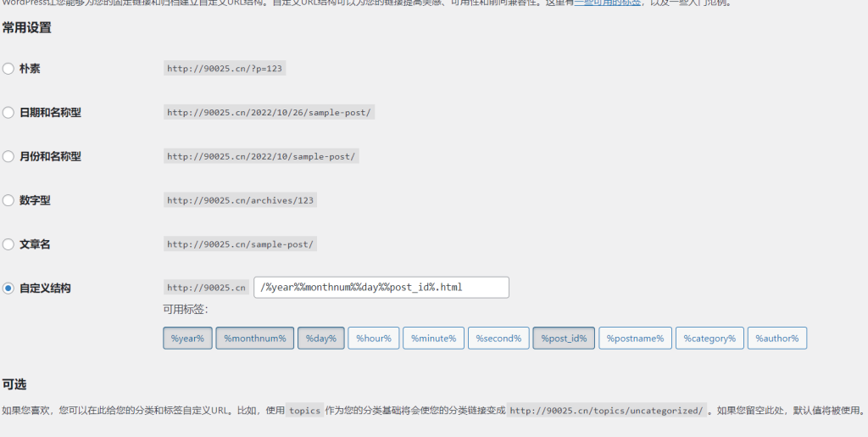
Task: Toggle the %year% tag button
Action: click(187, 339)
